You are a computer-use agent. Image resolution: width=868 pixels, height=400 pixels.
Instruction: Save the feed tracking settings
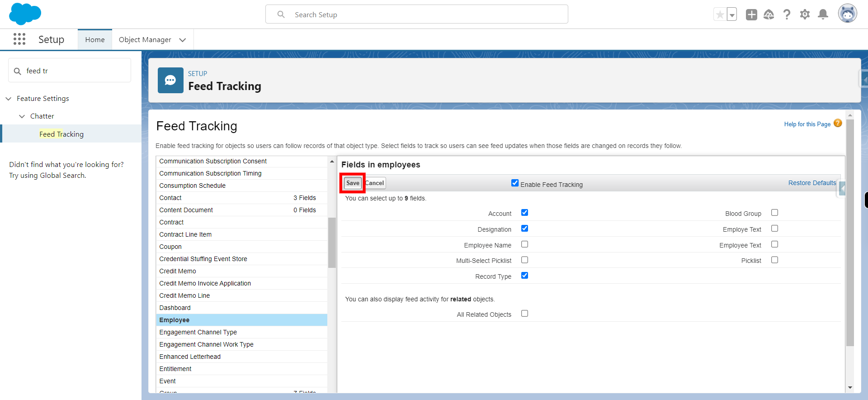pos(353,183)
